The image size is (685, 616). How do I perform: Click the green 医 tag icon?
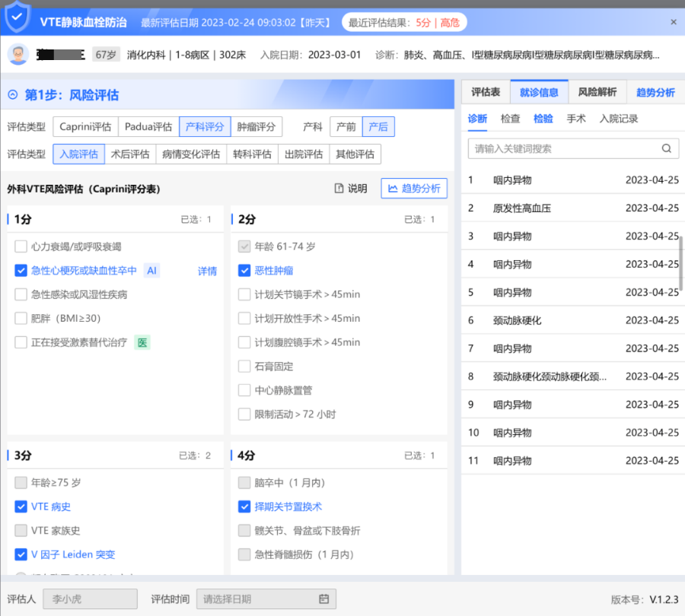click(142, 342)
